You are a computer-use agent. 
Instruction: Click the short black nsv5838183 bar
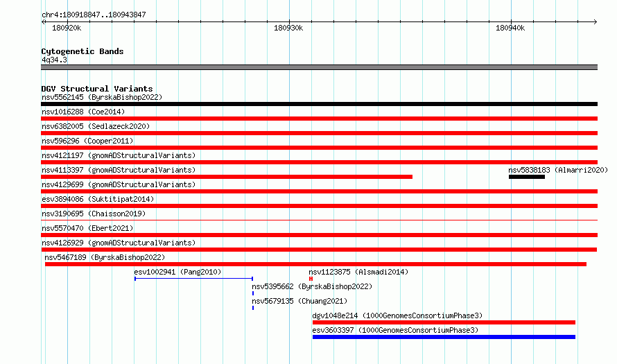[x=527, y=177]
